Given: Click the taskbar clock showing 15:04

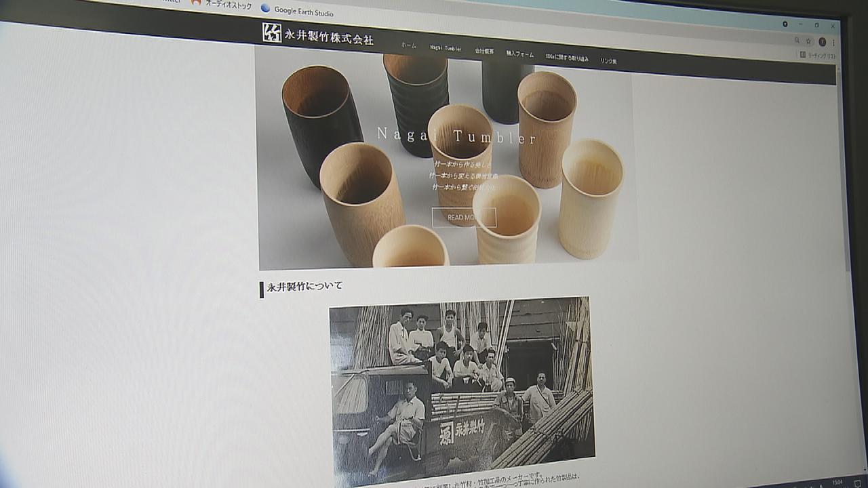Looking at the screenshot, I should click(x=837, y=482).
